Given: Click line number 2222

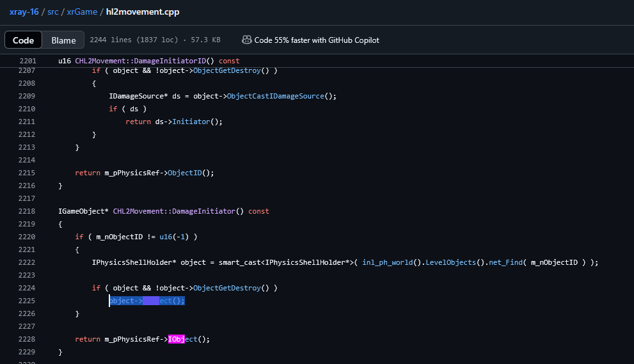Looking at the screenshot, I should point(26,262).
